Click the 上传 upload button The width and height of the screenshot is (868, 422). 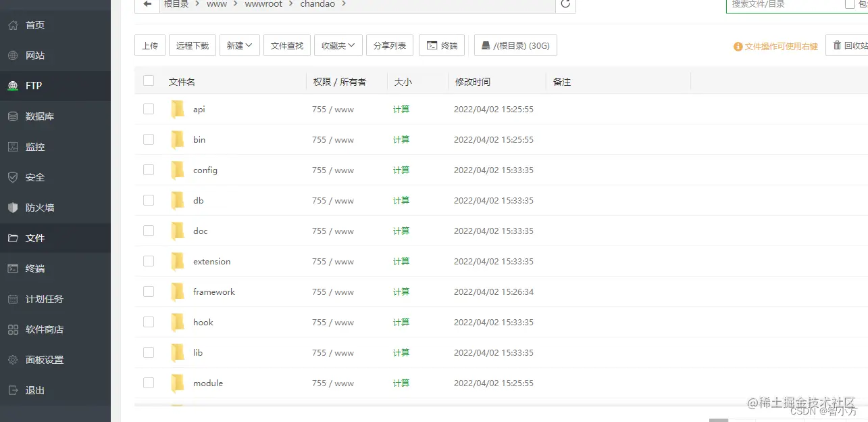point(150,45)
